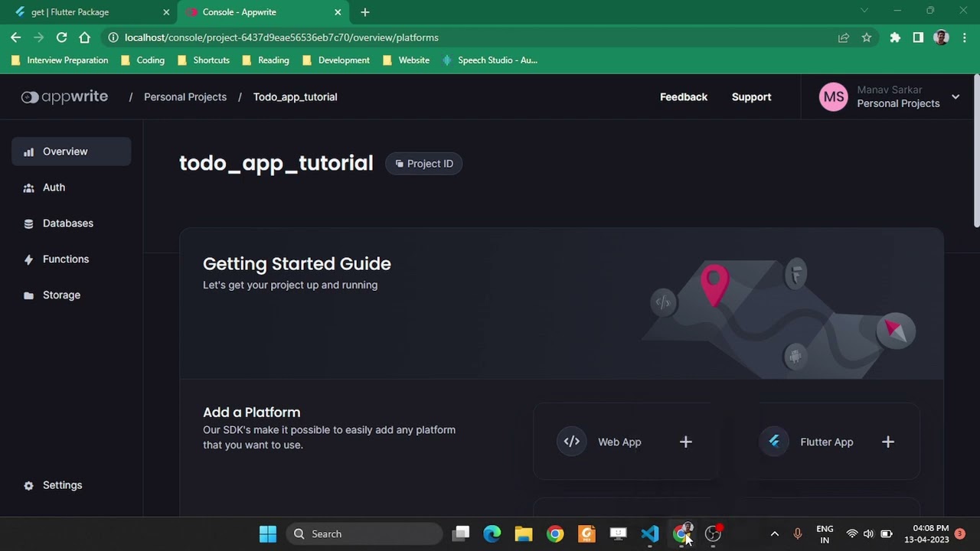980x551 pixels.
Task: Show hidden system tray icons
Action: coord(774,534)
